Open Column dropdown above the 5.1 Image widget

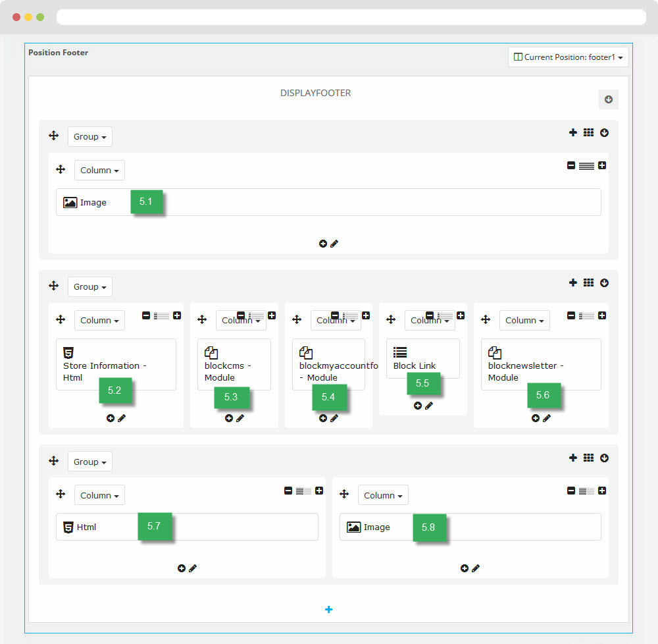tap(99, 170)
